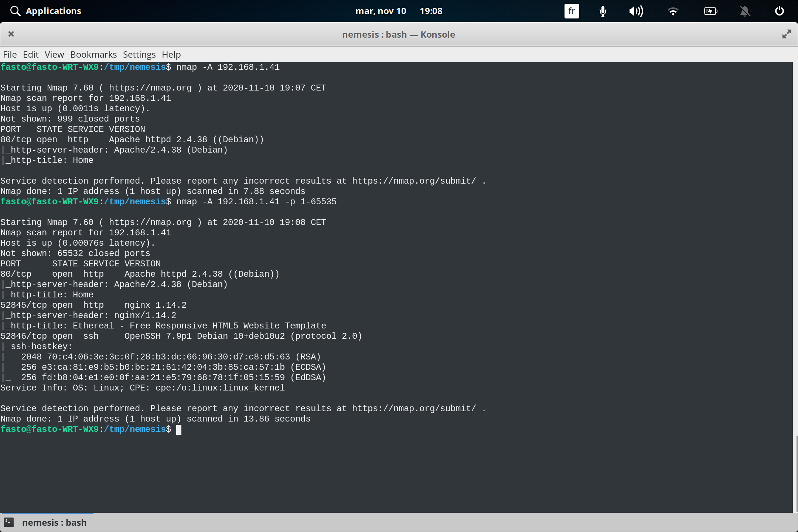Open the calendar from the date display
Screen dimensions: 798x532
[381, 11]
